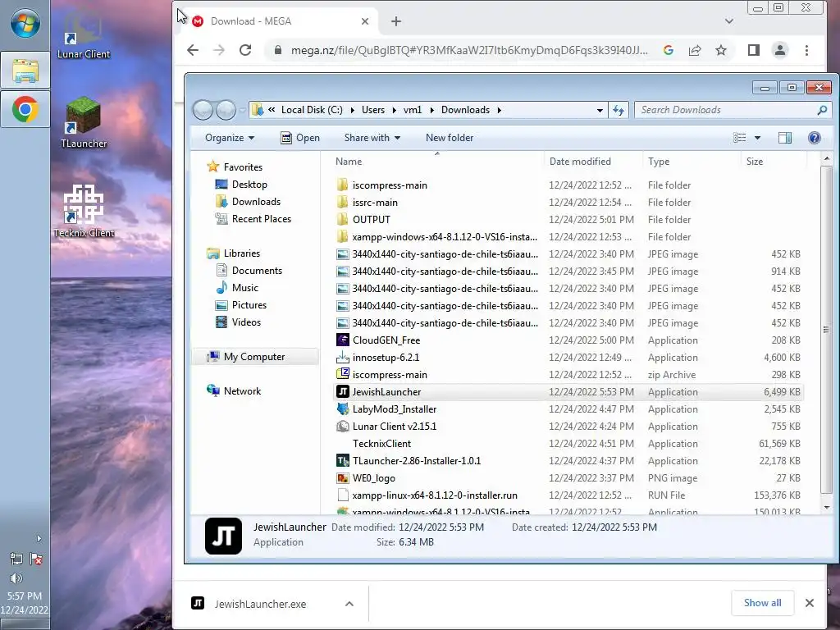The width and height of the screenshot is (840, 630).
Task: Open Chrome three-dot menu
Action: (807, 50)
